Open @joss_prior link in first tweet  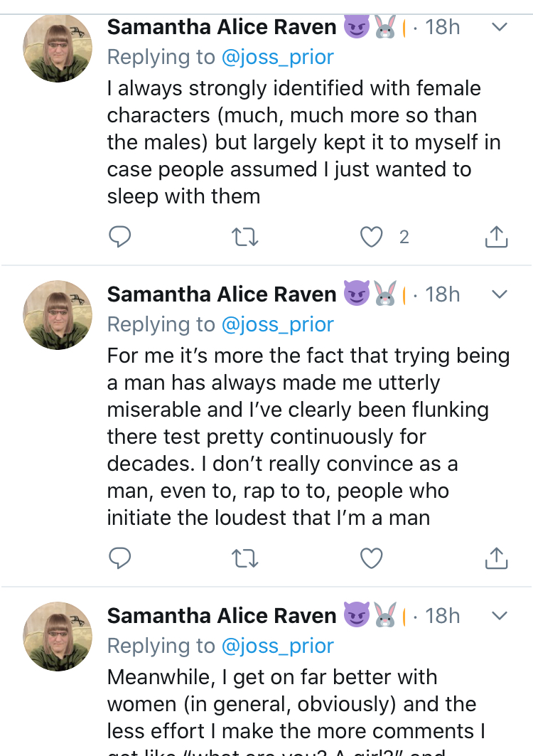(277, 58)
